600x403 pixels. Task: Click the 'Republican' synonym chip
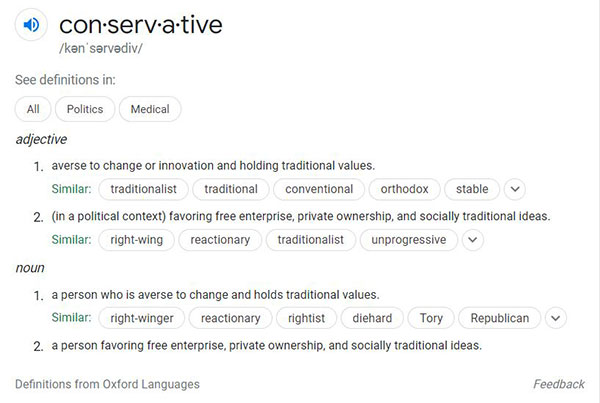500,318
